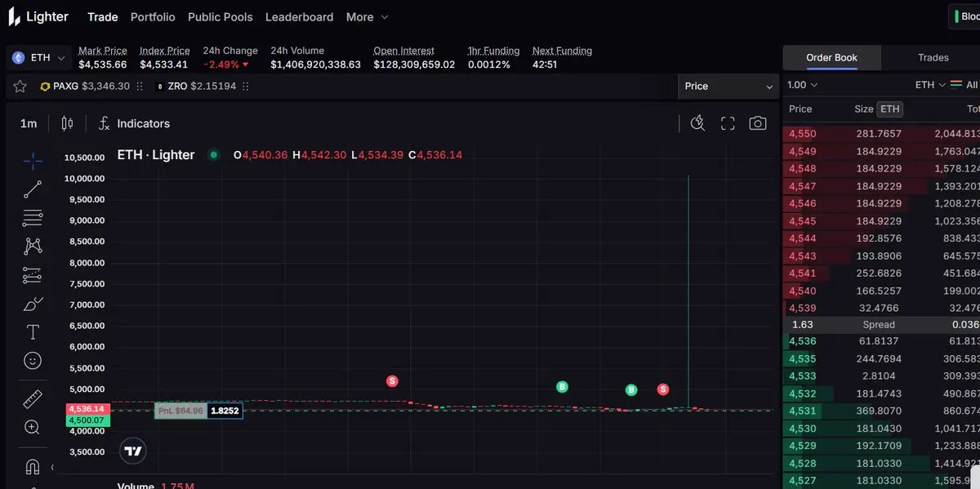Click the 4,500.07 green price axis label

click(87, 420)
